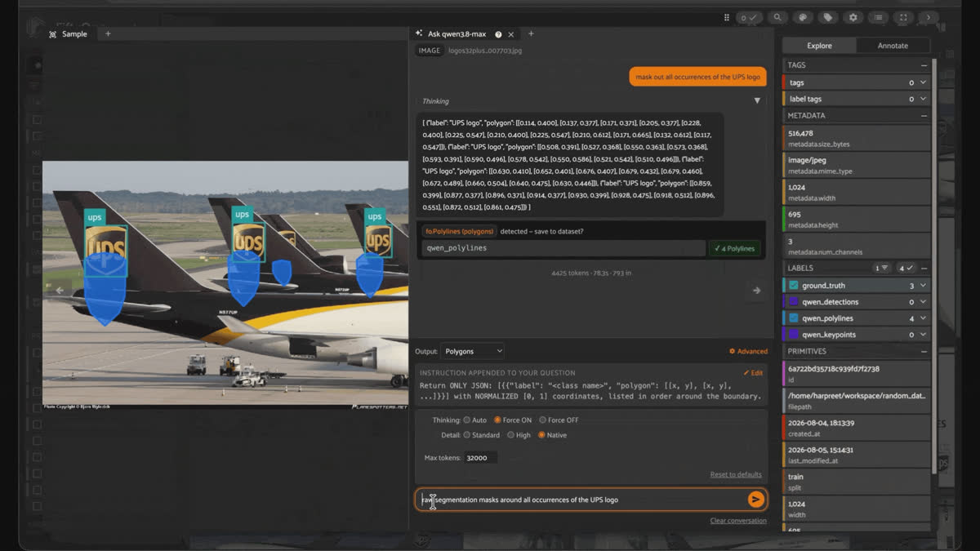Select the Auto thinking option
Image resolution: width=980 pixels, height=551 pixels.
pos(474,420)
